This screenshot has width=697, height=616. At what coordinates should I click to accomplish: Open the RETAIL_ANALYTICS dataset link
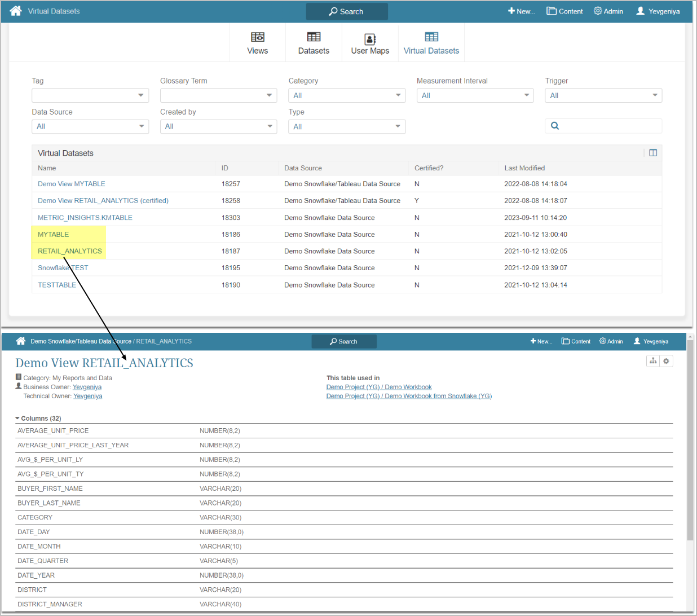[x=70, y=251]
